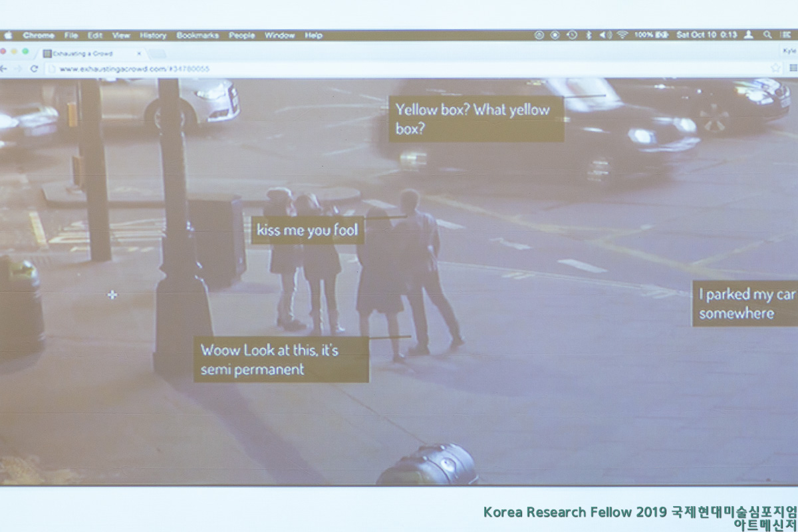Open the Window menu
798x532 pixels.
point(280,35)
